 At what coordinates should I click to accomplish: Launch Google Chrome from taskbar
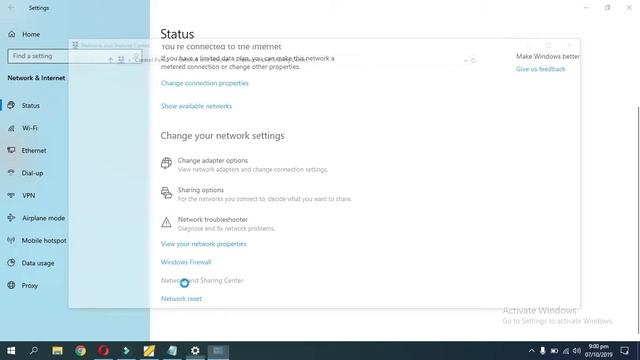click(x=80, y=351)
